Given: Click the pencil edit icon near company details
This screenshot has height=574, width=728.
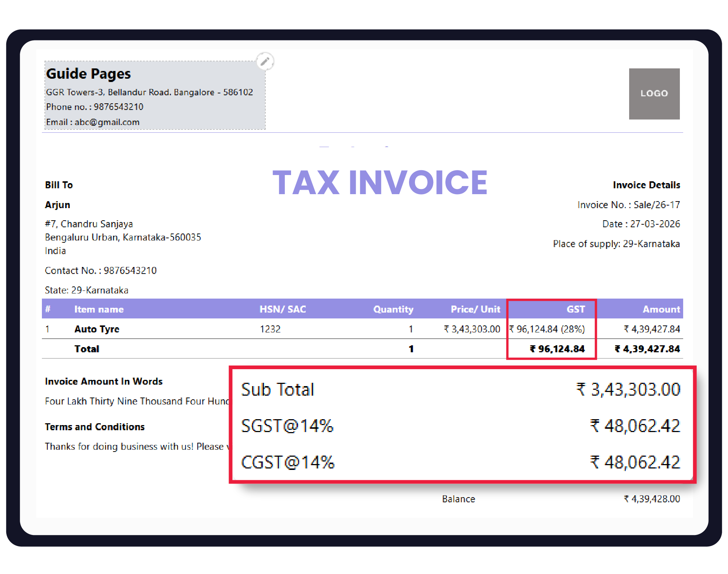Looking at the screenshot, I should 265,61.
